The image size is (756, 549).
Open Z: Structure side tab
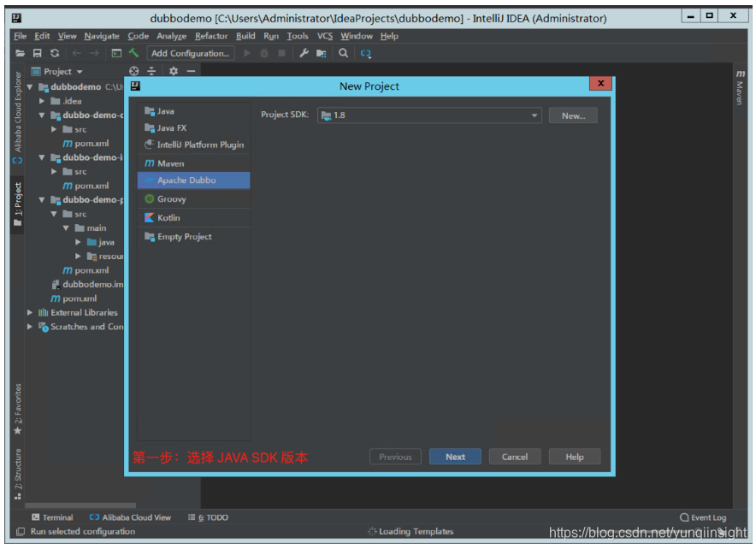18,475
